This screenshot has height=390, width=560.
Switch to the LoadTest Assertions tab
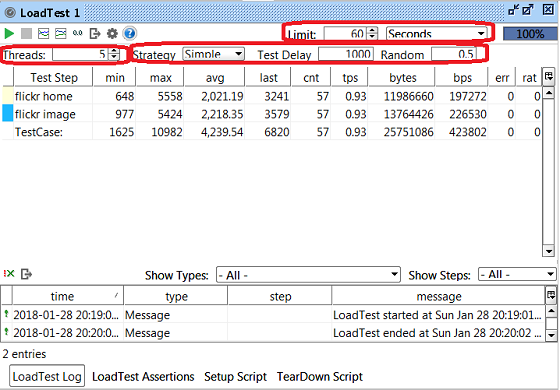click(x=143, y=376)
